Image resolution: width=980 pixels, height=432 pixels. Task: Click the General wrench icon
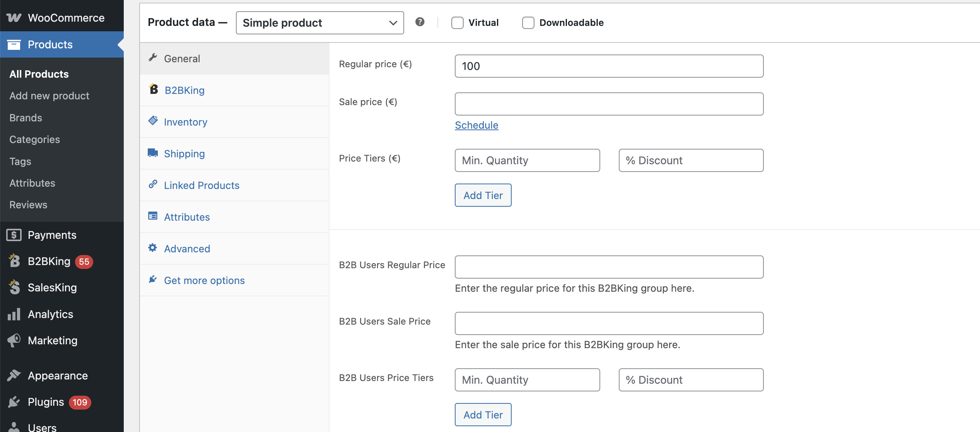[153, 58]
